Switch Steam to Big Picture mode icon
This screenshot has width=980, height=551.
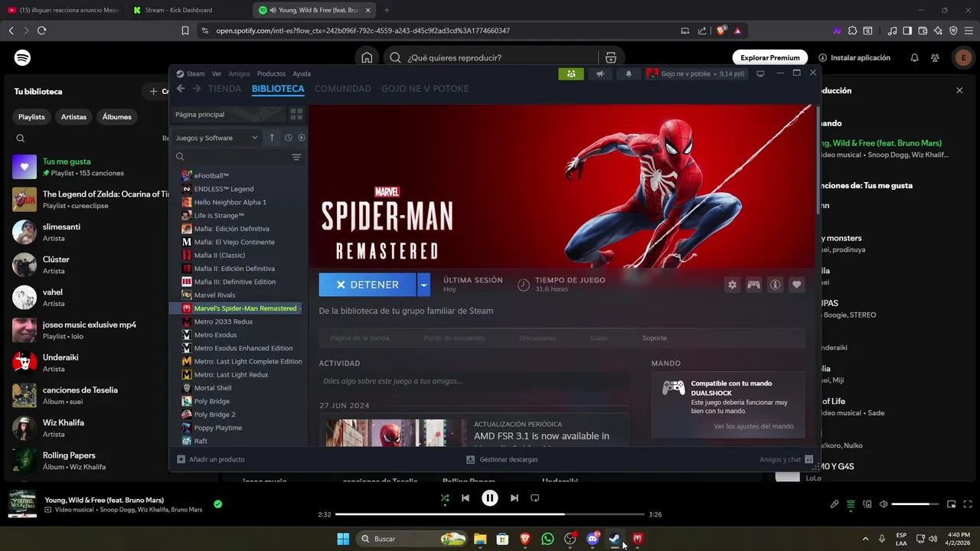(760, 73)
